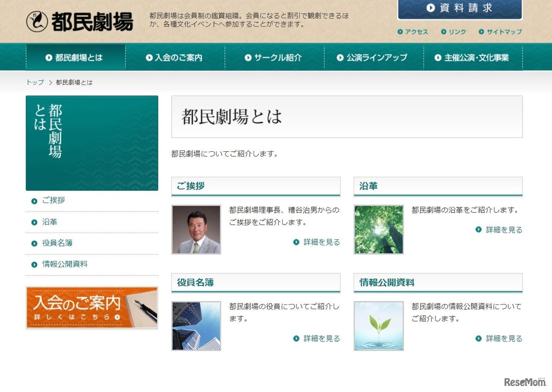
Task: Open 情報公開資料 from the sidebar
Action: pyautogui.click(x=64, y=264)
